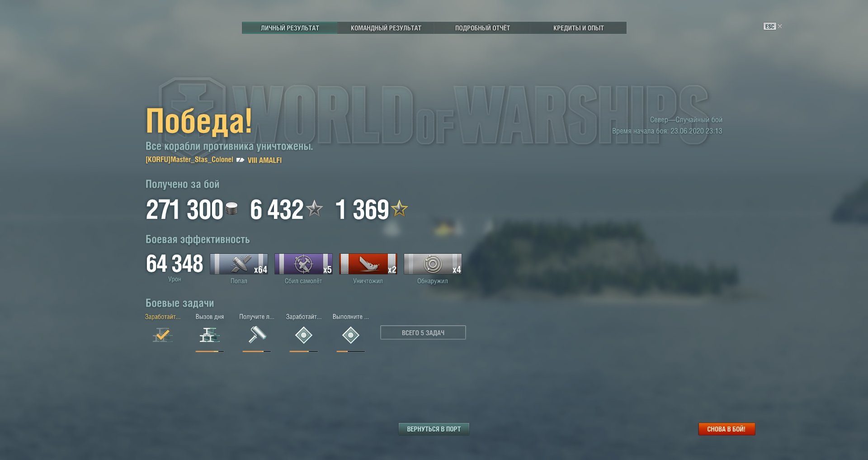Close the results screen via ESC
The height and width of the screenshot is (460, 868).
(773, 26)
